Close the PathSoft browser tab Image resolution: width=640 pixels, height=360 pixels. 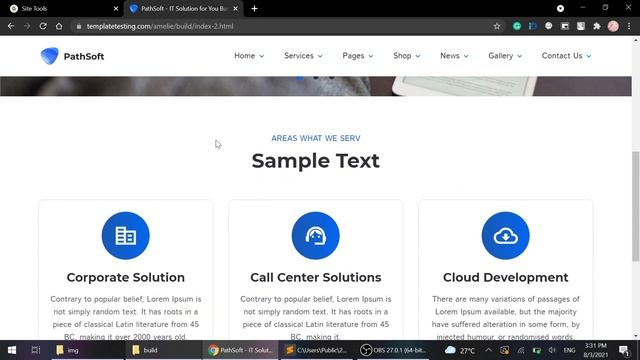click(x=236, y=9)
